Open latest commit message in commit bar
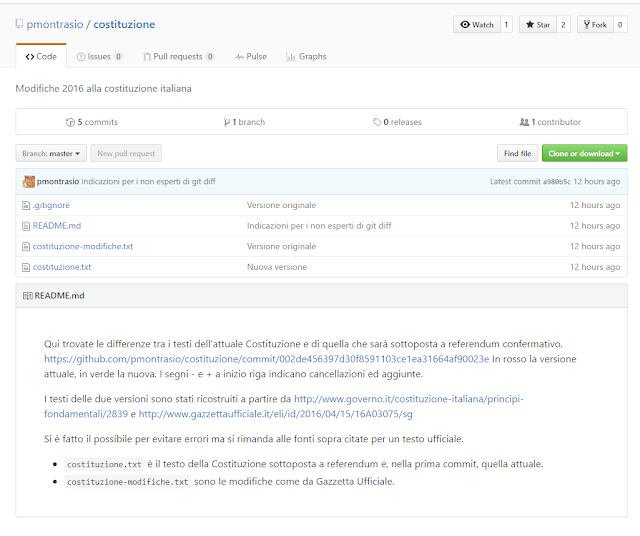The image size is (640, 536). click(x=149, y=182)
